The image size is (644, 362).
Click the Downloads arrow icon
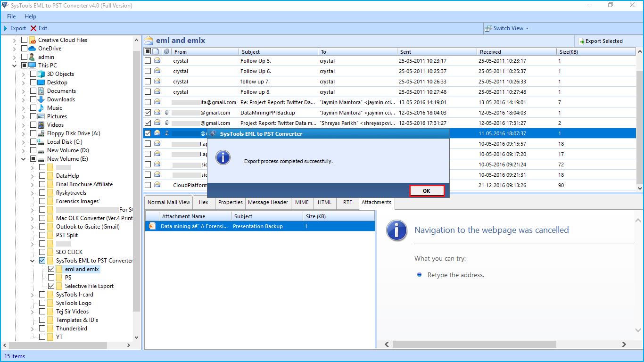(x=41, y=99)
